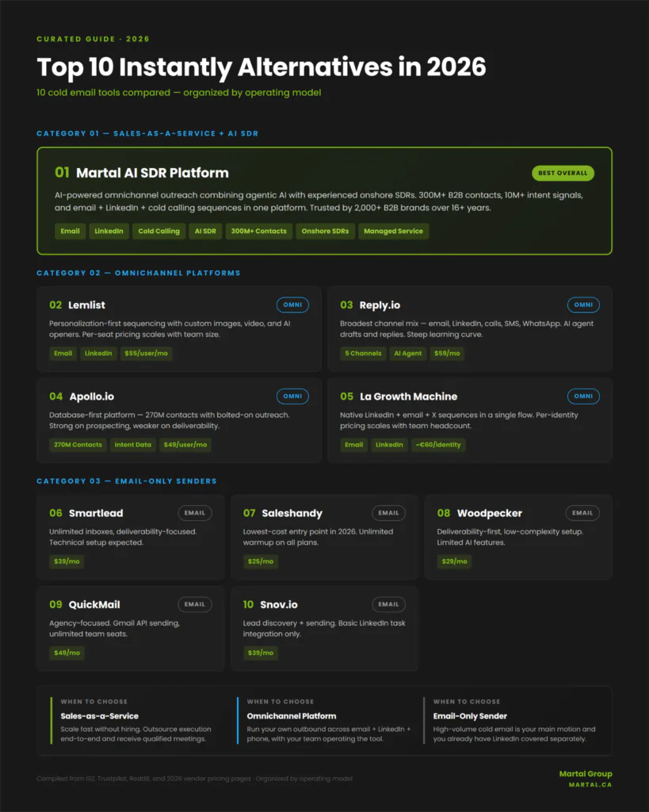Select the Martal AI SDR Platform heading
The height and width of the screenshot is (812, 649).
click(x=152, y=173)
